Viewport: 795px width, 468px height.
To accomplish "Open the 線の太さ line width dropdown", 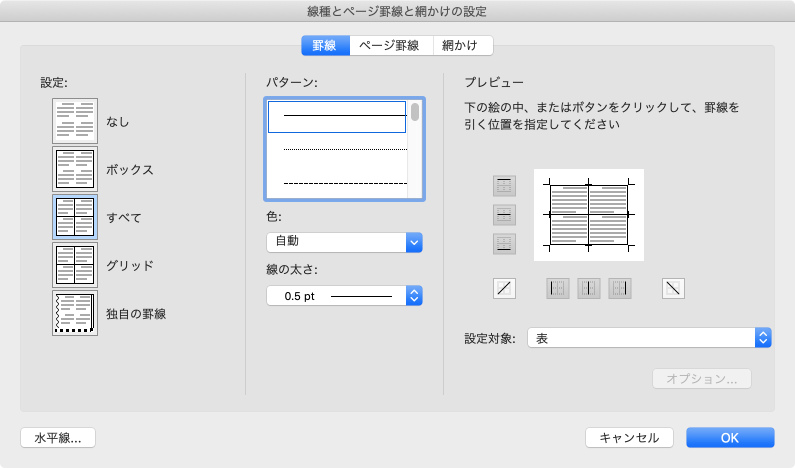I will click(x=344, y=295).
